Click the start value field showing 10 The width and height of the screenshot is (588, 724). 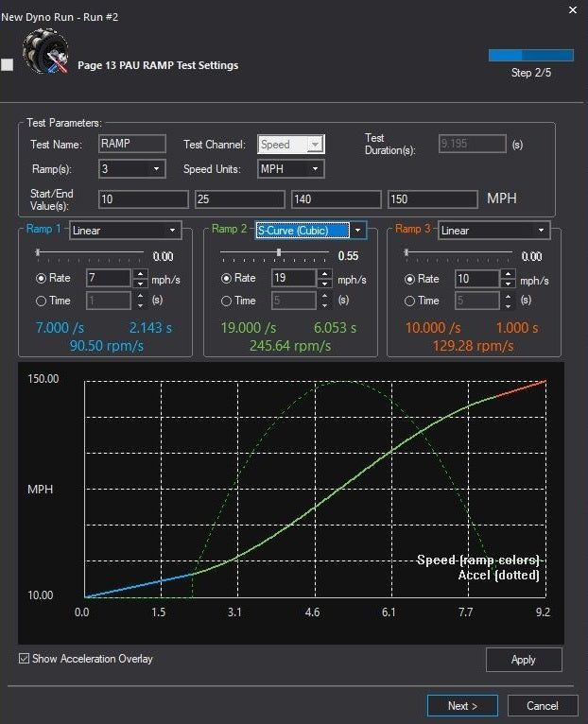pyautogui.click(x=144, y=199)
